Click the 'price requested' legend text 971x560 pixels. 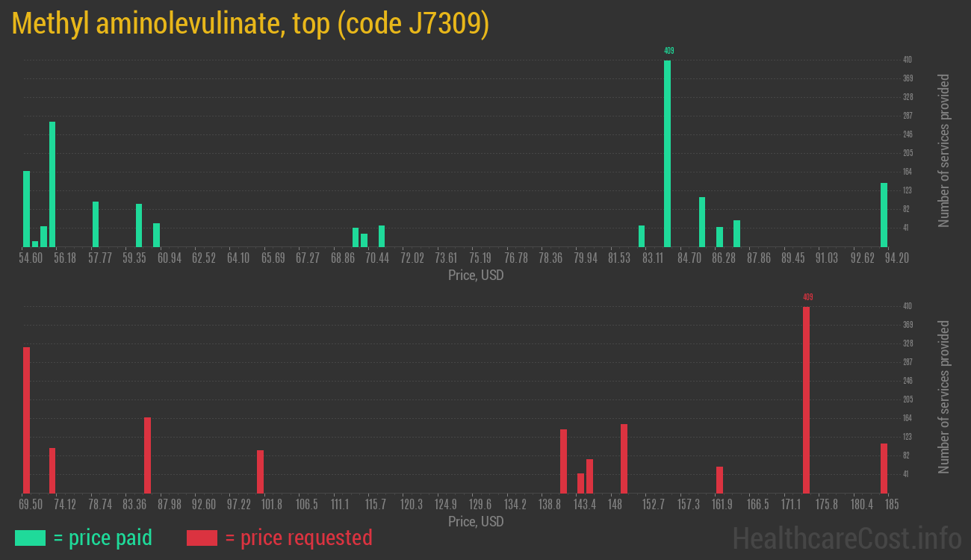pos(298,538)
